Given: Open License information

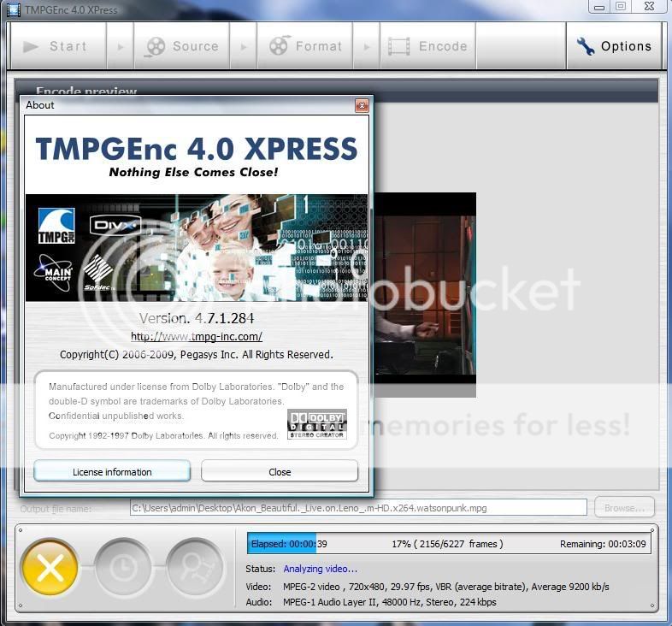Looking at the screenshot, I should click(112, 471).
